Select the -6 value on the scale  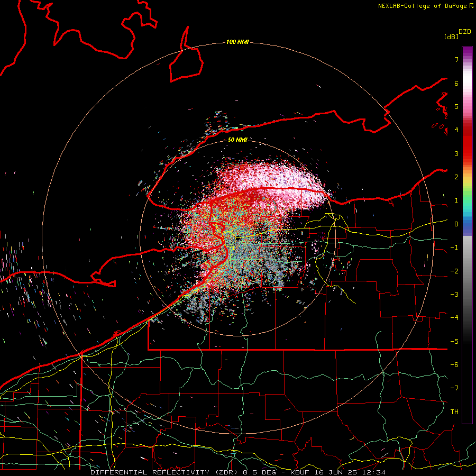pos(454,365)
